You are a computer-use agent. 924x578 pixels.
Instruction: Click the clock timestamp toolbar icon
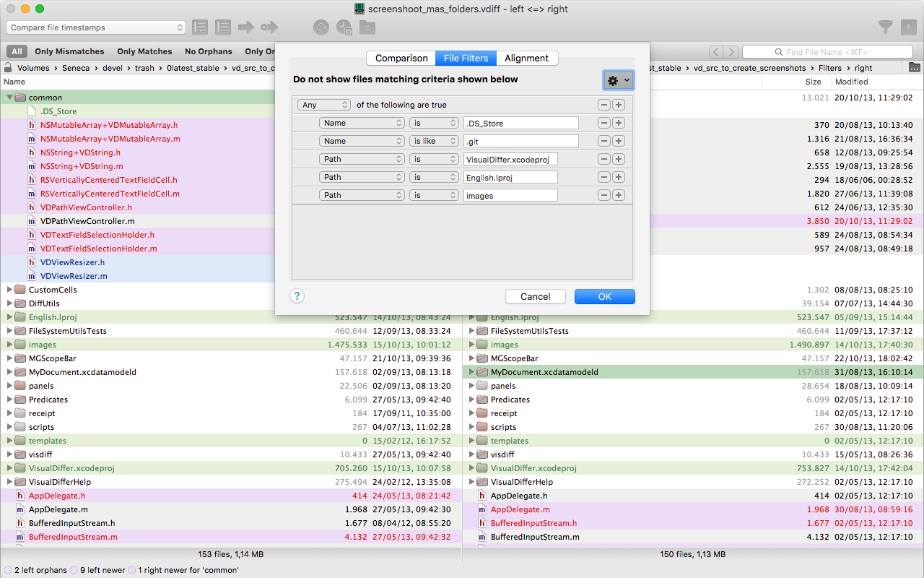[x=344, y=28]
